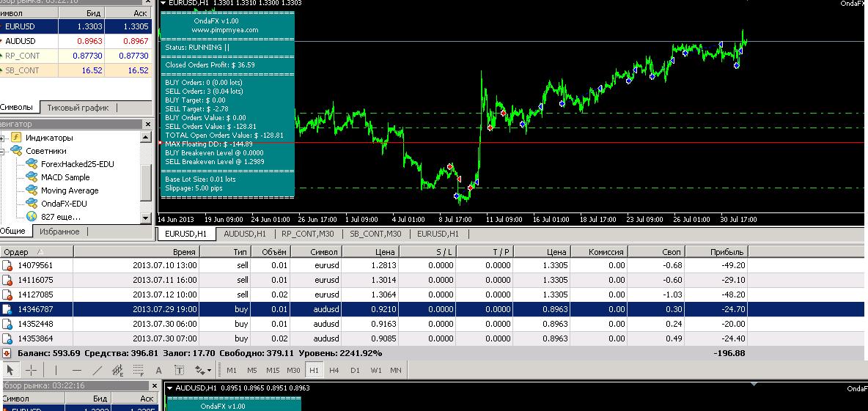Switch to the Избранное navigator tab
868x411 pixels.
point(60,232)
